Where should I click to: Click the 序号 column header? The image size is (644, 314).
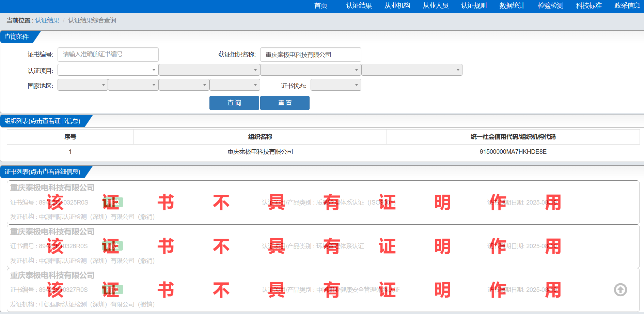click(x=70, y=137)
